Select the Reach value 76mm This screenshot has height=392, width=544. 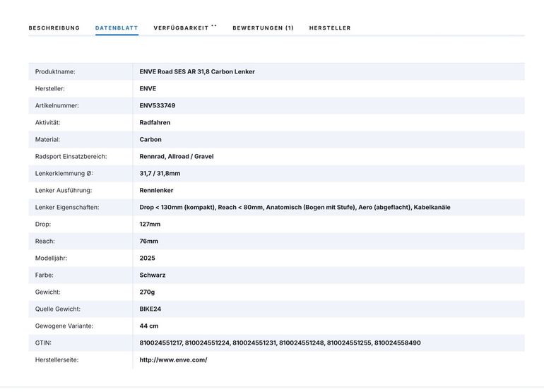[148, 241]
